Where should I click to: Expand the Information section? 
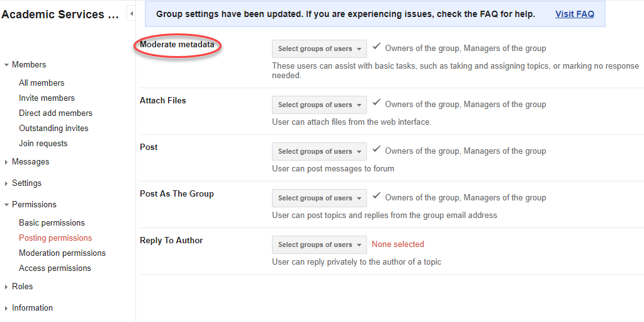click(6, 308)
